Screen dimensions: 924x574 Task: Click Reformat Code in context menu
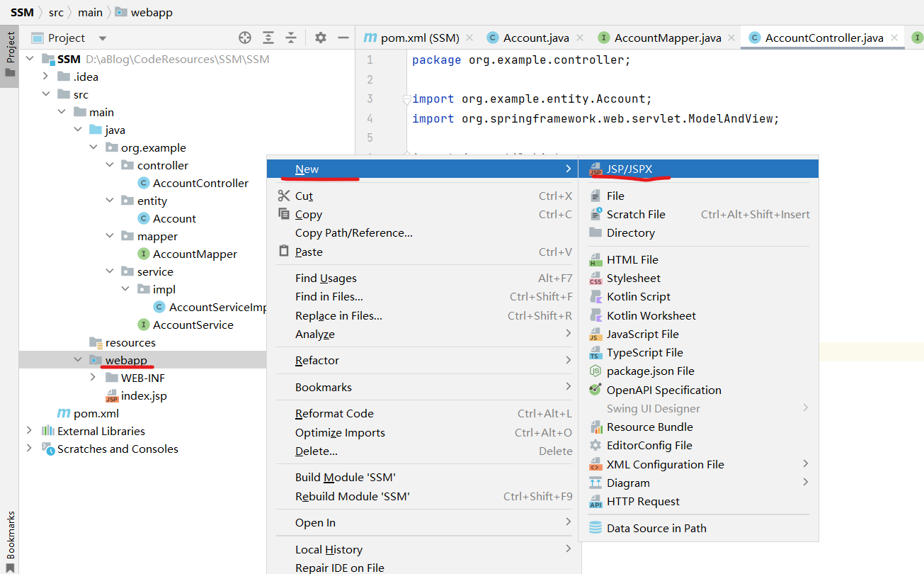click(x=423, y=413)
